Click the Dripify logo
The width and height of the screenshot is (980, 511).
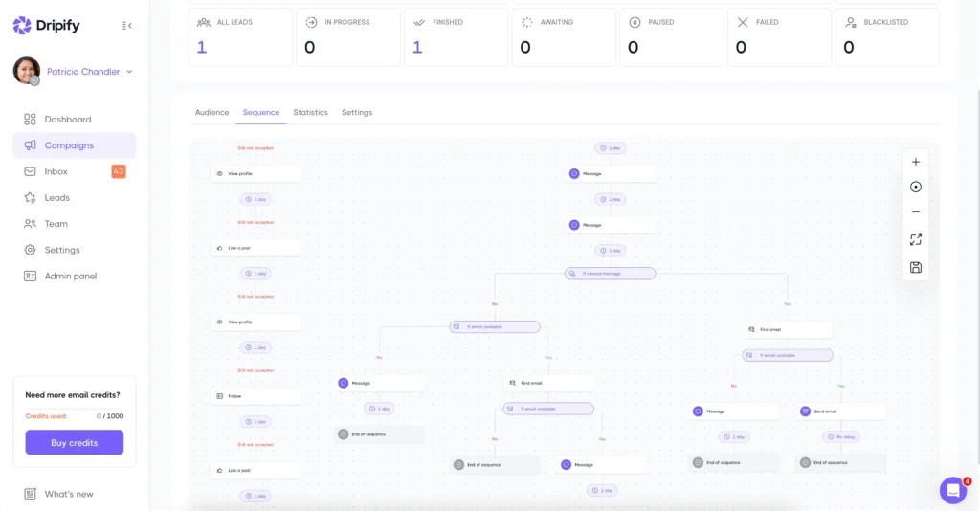coord(48,26)
